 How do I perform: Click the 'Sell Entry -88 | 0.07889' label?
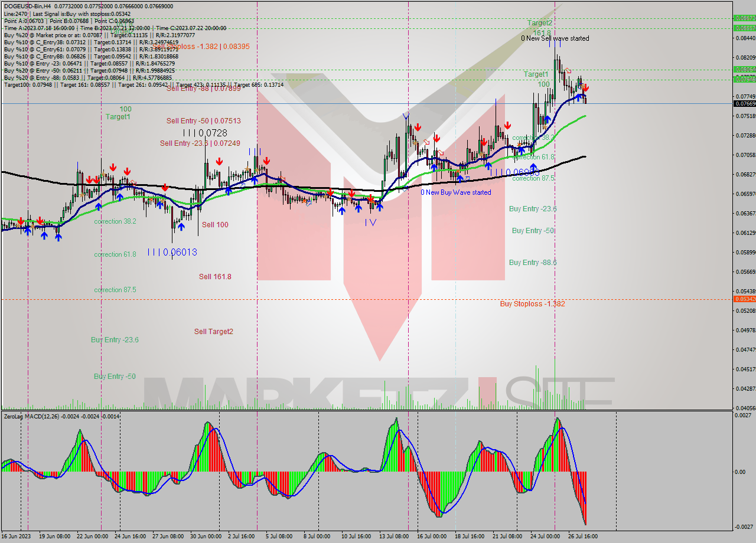tap(204, 89)
